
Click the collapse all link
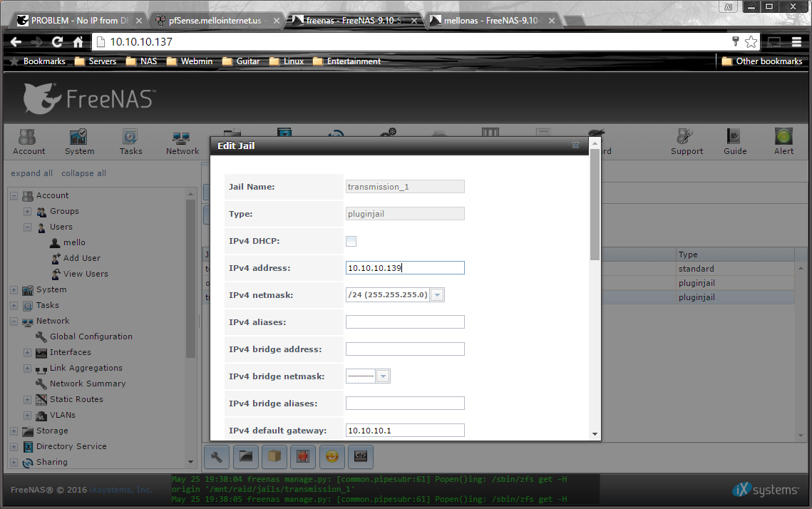coord(84,173)
